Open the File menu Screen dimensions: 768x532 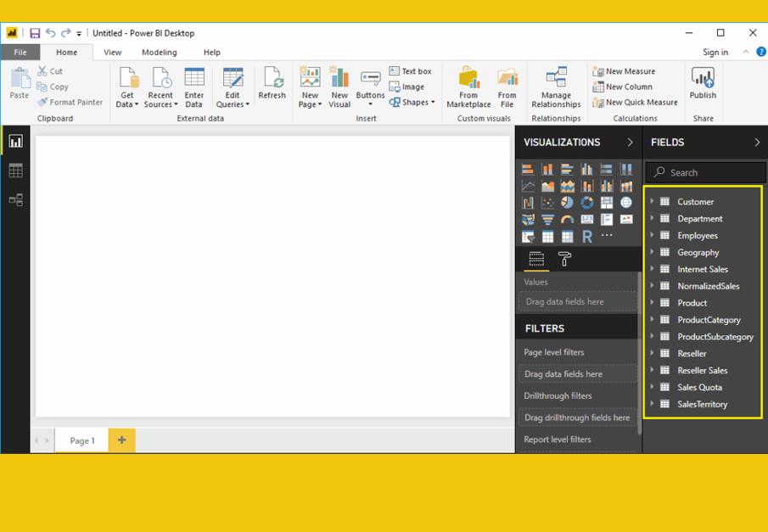tap(20, 53)
